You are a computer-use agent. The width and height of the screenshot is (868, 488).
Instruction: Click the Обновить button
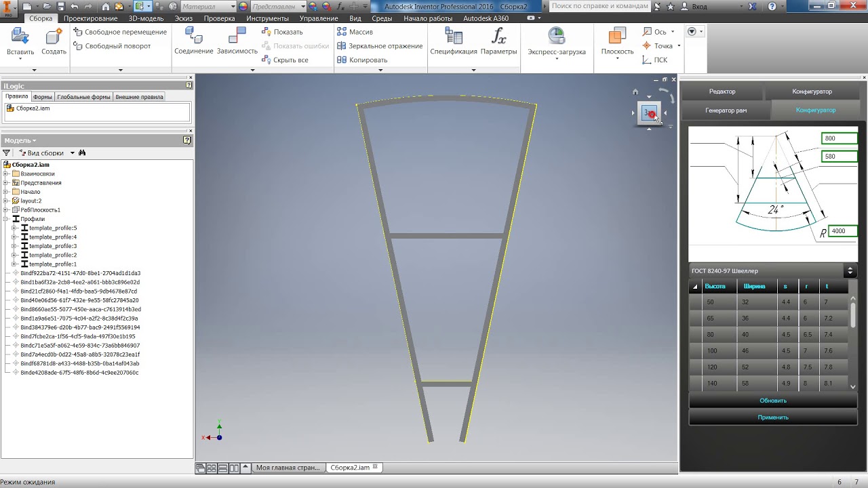point(773,401)
